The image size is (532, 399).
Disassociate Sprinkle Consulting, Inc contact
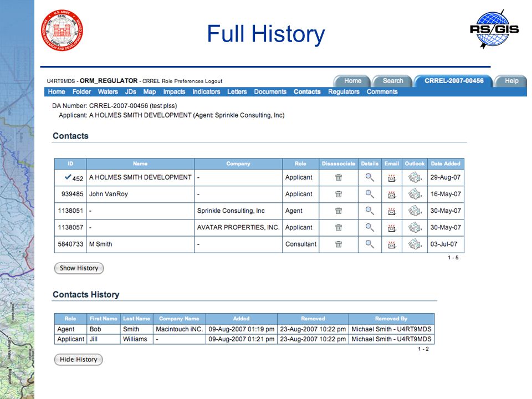pos(338,211)
